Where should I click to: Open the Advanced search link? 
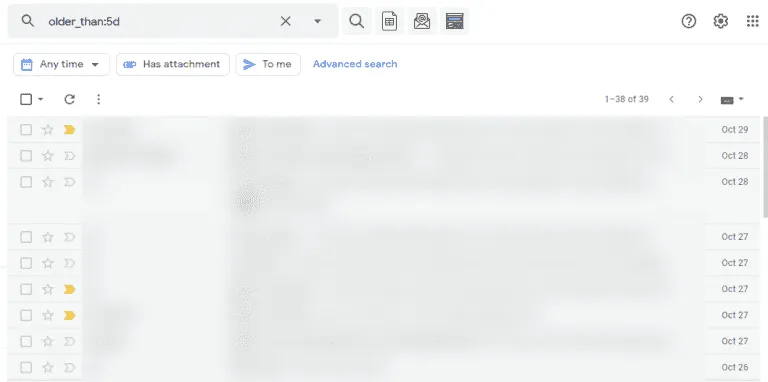coord(355,64)
